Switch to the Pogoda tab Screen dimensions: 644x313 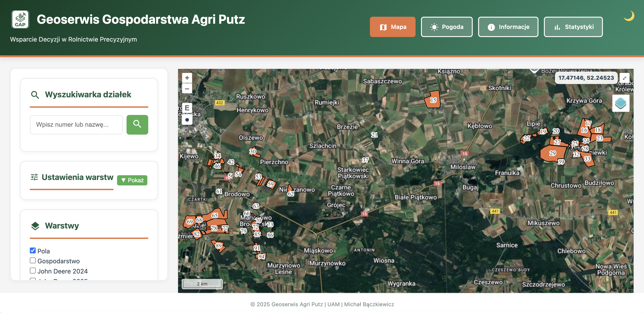(447, 27)
